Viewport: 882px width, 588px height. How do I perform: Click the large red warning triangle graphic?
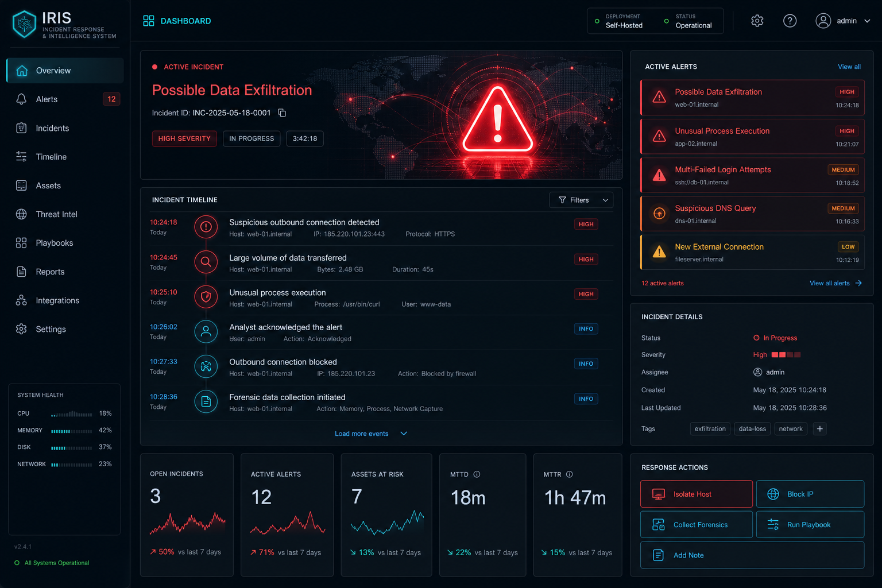coord(498,119)
